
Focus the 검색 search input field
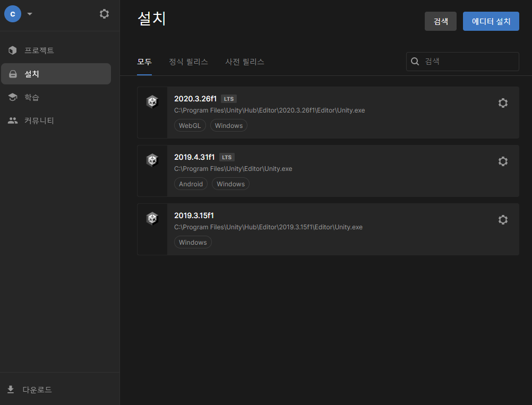click(x=462, y=62)
